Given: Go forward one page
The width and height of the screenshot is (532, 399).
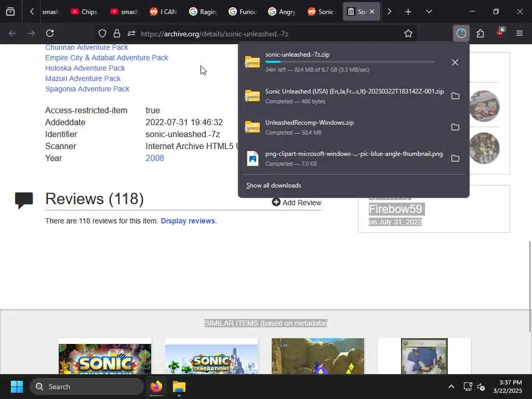Looking at the screenshot, I should pos(31,33).
